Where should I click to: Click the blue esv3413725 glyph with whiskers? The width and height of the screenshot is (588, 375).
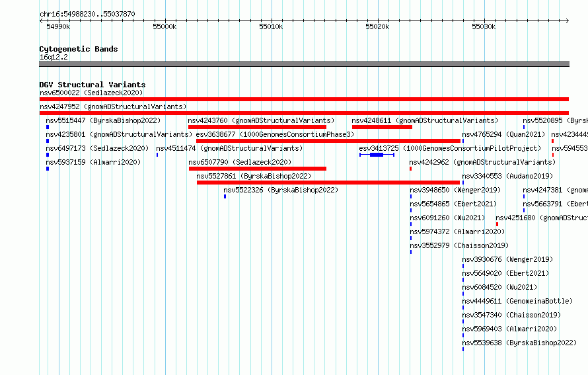click(x=377, y=155)
